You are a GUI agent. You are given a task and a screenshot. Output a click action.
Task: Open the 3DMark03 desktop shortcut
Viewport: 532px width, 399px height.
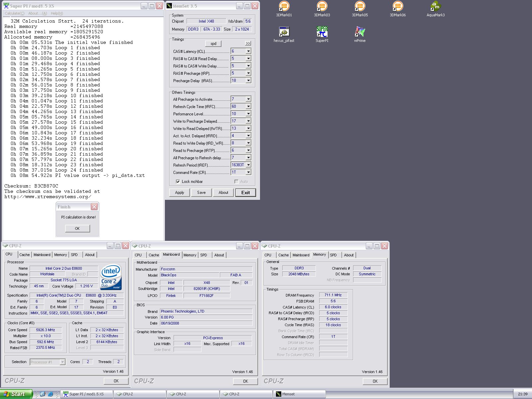322,9
